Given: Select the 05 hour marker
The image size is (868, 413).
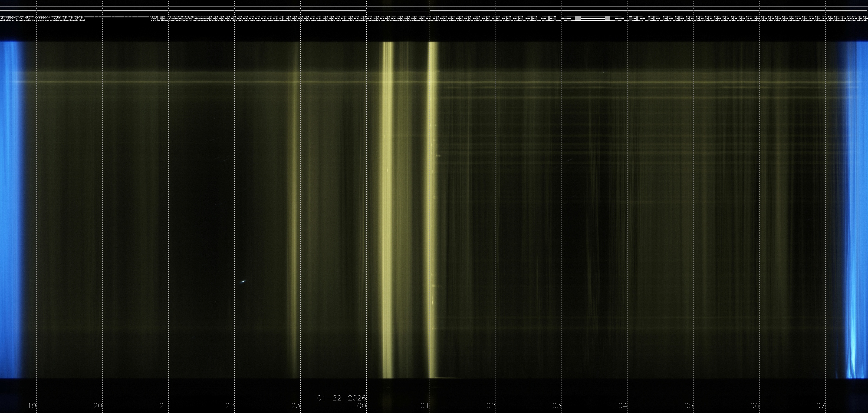Looking at the screenshot, I should pyautogui.click(x=689, y=406).
